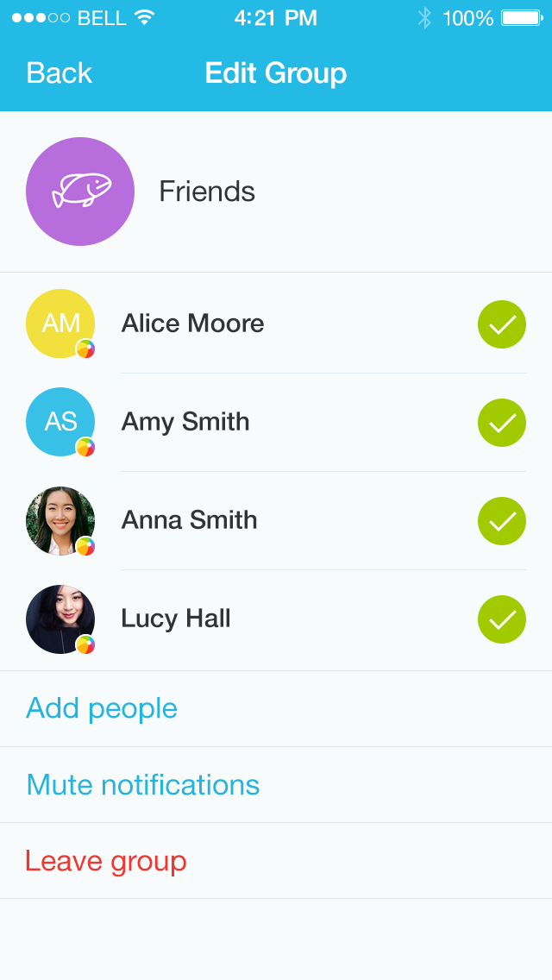Tap the Wi-Fi signal icon

coord(145,18)
